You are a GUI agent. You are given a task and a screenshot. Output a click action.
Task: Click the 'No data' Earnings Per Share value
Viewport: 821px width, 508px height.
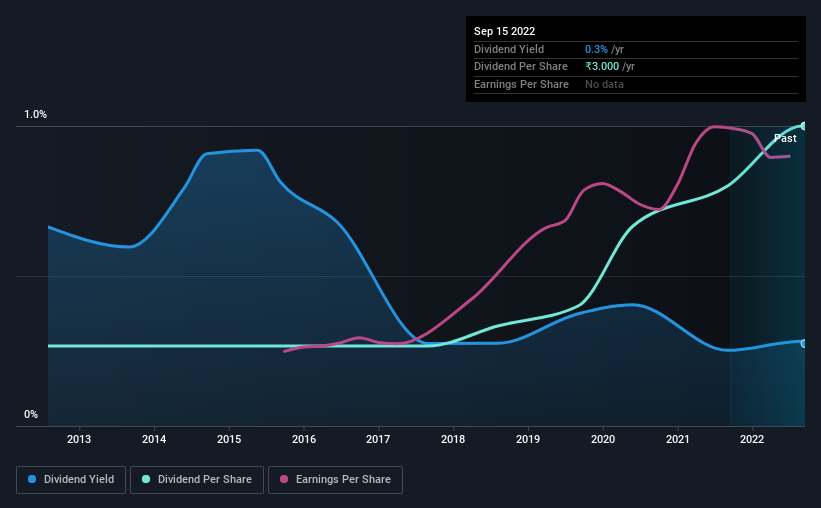click(x=604, y=84)
